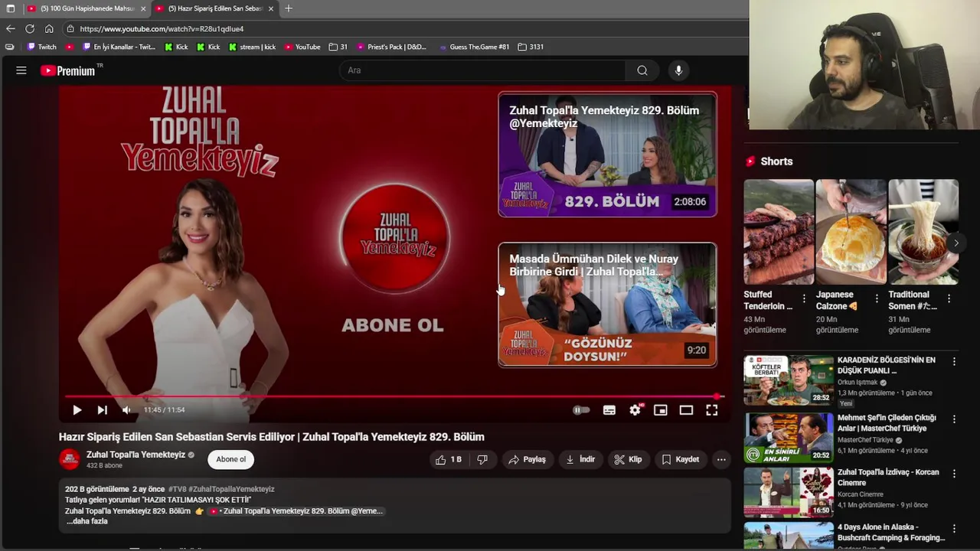Play the video with the play button
Image resolution: width=980 pixels, height=551 pixels.
pyautogui.click(x=77, y=410)
